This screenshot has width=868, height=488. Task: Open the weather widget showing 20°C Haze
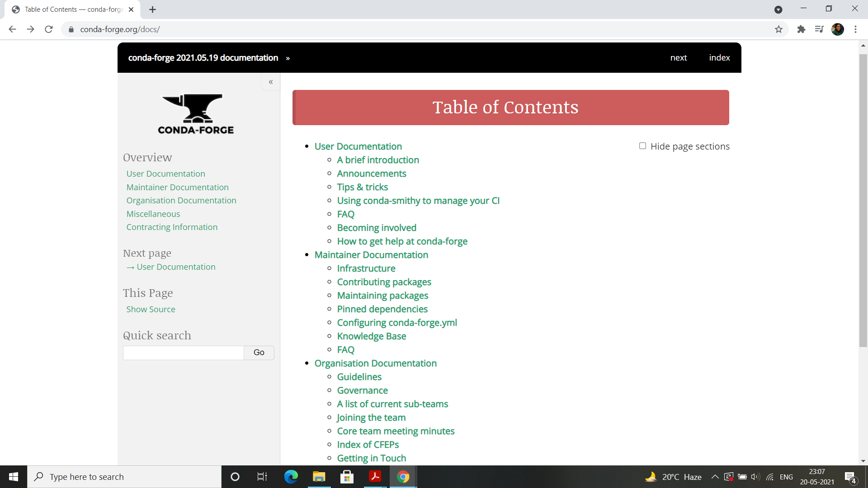point(673,477)
